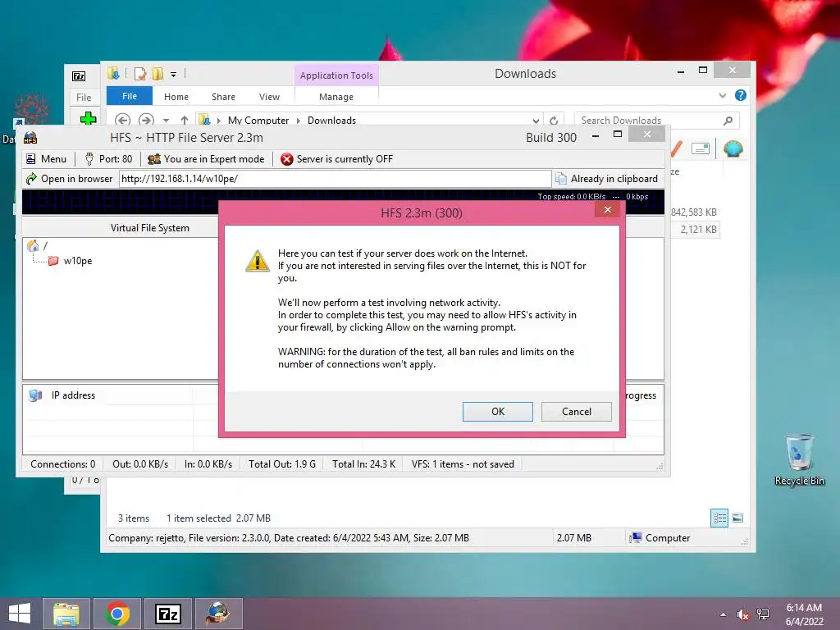Open the View ribbon tab in Downloads
The height and width of the screenshot is (630, 840).
pyautogui.click(x=269, y=97)
